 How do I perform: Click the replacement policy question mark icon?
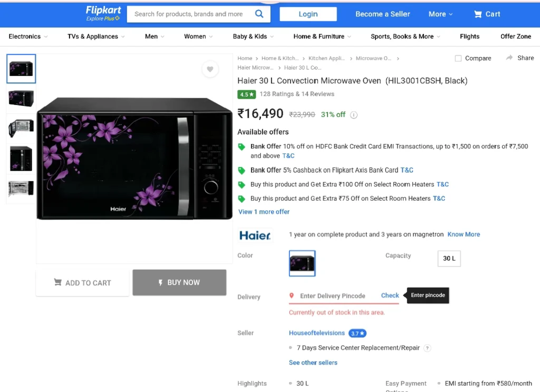tap(427, 348)
